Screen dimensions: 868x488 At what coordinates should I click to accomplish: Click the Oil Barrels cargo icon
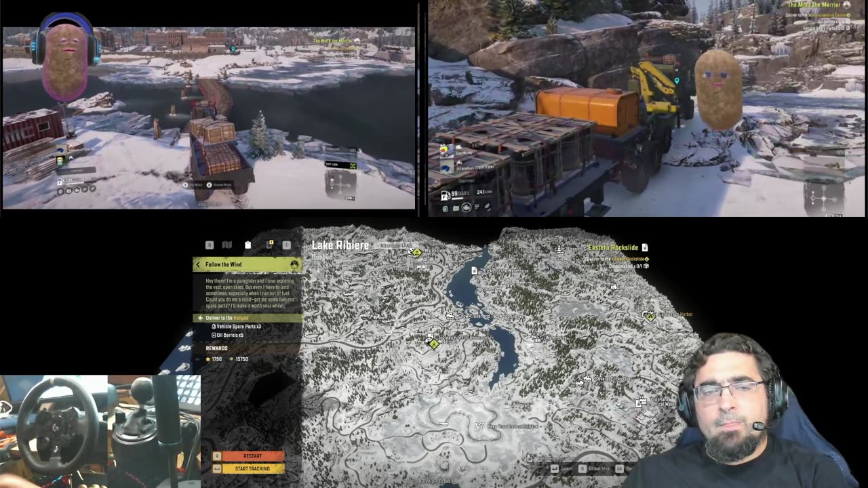point(214,335)
